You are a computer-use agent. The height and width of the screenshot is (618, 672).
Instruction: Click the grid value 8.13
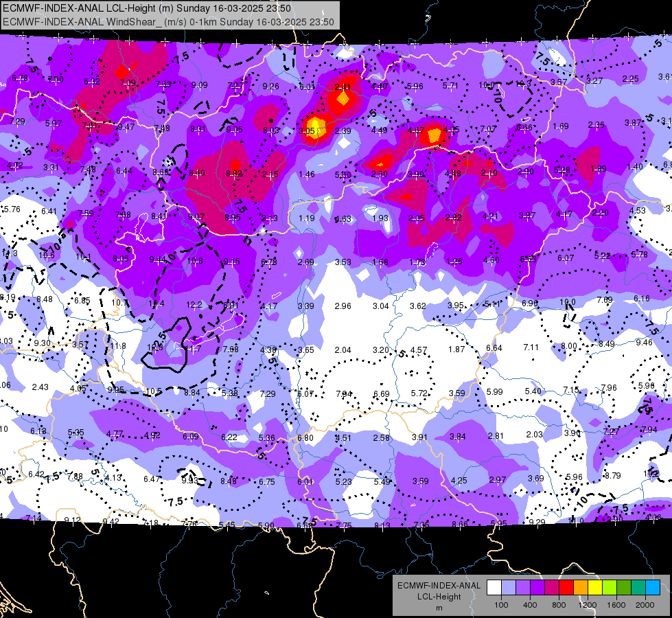click(382, 525)
